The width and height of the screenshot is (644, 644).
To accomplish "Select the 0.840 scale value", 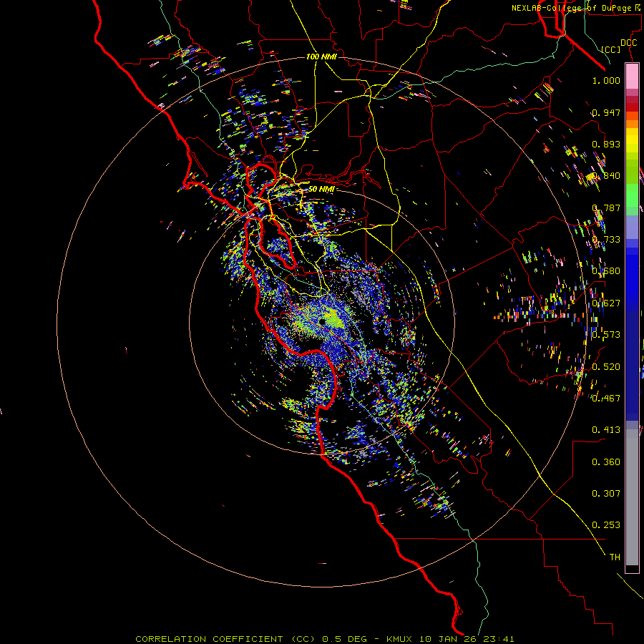I will pyautogui.click(x=606, y=176).
